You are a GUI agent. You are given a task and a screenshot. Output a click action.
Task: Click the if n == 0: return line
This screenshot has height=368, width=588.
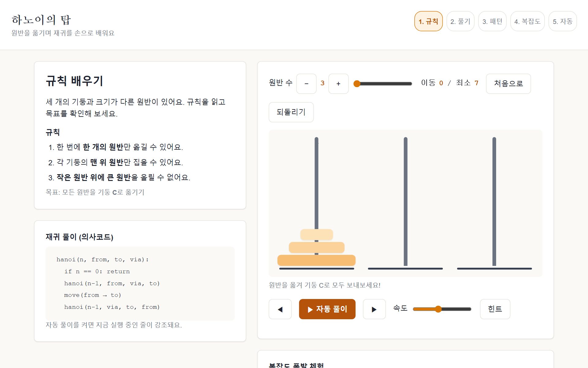coord(97,271)
